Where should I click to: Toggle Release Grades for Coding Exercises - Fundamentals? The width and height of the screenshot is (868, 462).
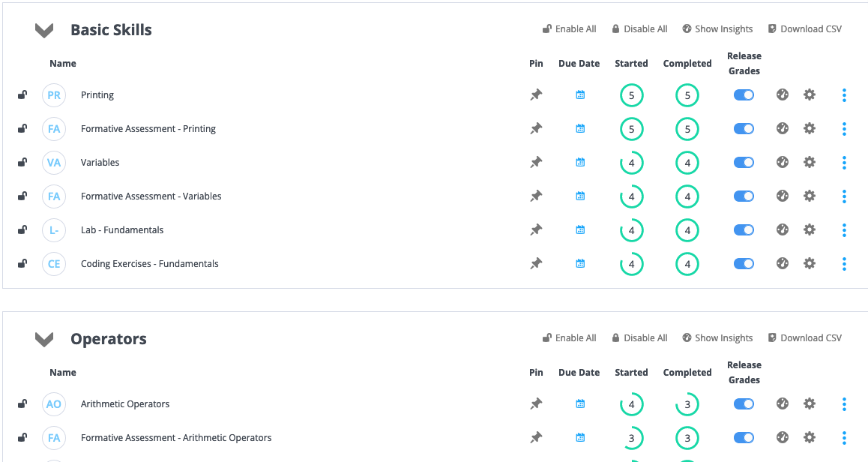(x=744, y=264)
